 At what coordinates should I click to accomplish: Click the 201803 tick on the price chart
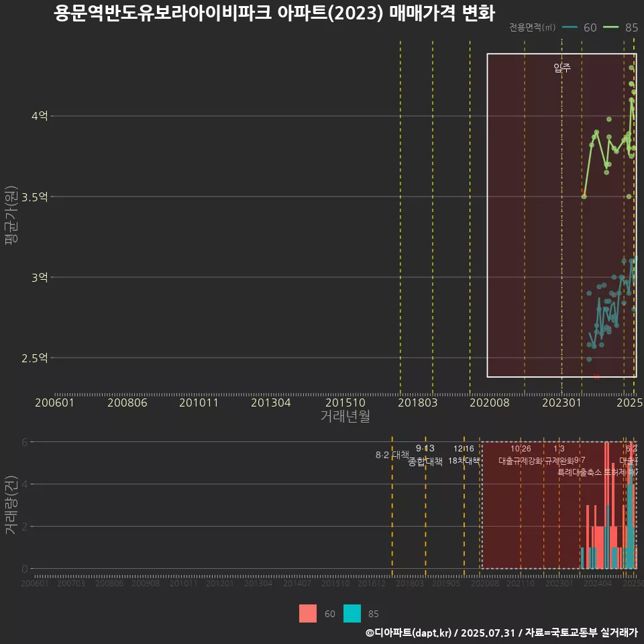pos(418,402)
